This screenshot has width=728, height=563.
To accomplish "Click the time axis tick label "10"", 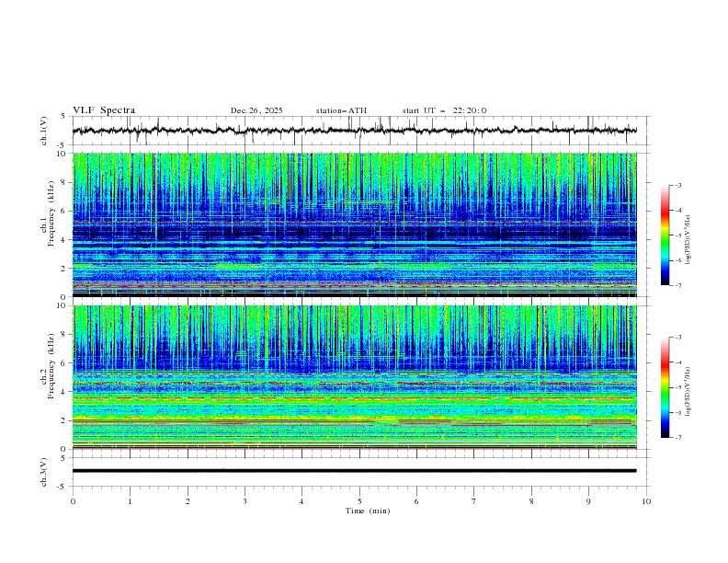I will 646,501.
